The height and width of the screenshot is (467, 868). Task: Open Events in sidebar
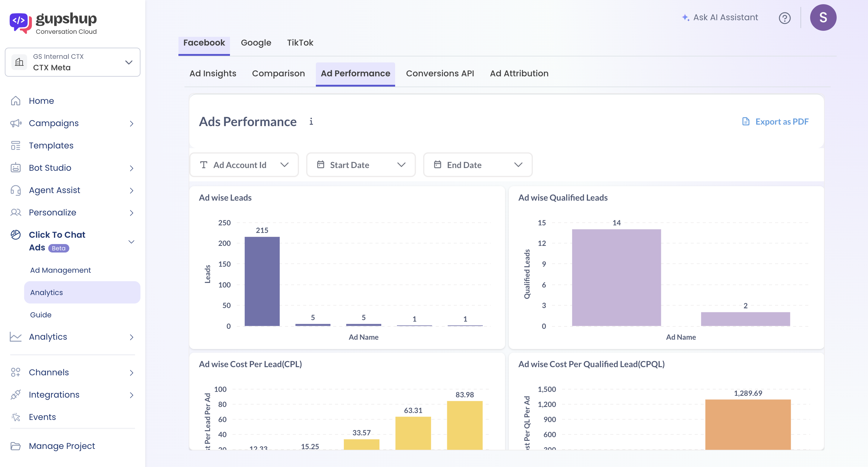pos(42,417)
